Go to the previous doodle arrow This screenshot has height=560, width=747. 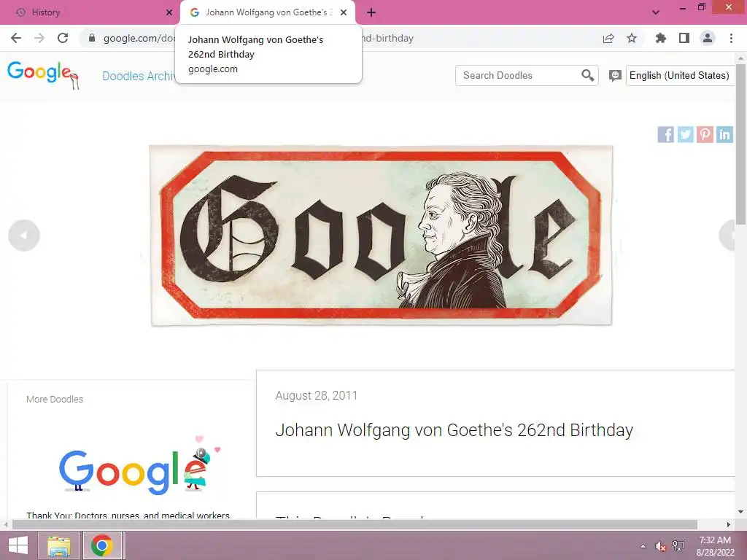pyautogui.click(x=24, y=236)
